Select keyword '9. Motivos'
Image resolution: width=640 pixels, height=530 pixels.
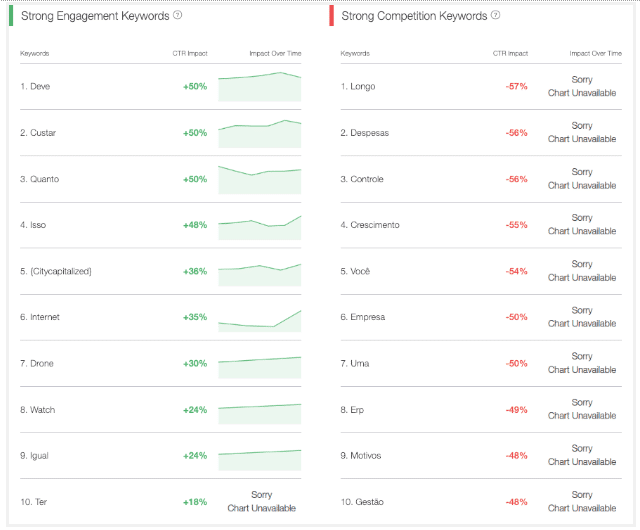(361, 456)
